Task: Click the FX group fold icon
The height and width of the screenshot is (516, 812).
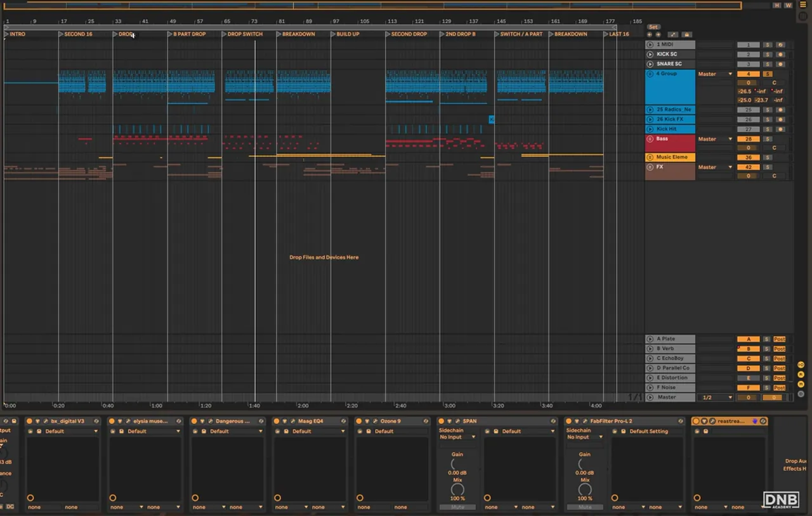Action: pyautogui.click(x=650, y=167)
